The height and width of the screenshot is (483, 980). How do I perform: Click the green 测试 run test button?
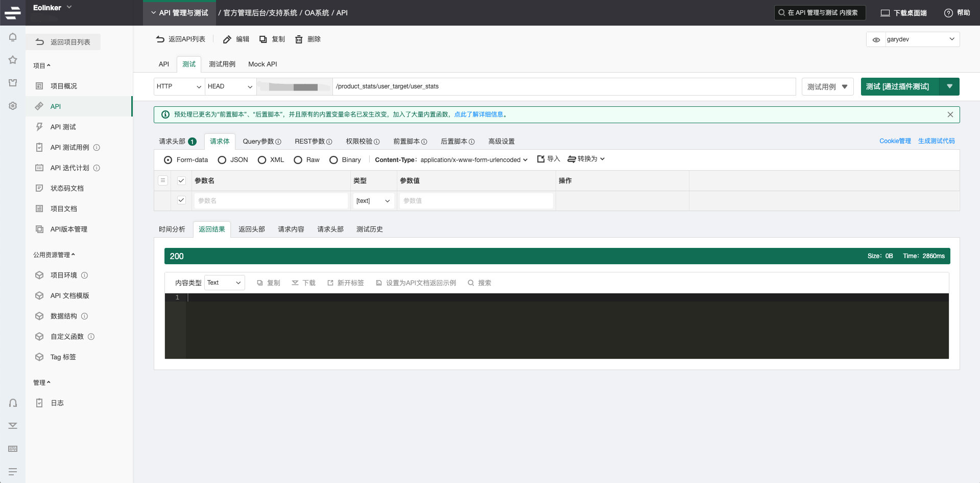coord(899,86)
